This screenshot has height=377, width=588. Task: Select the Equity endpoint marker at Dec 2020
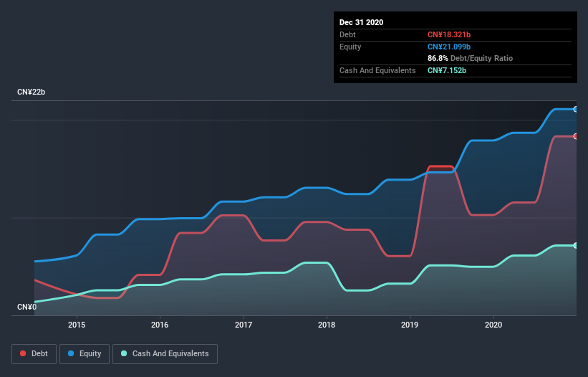click(x=576, y=109)
